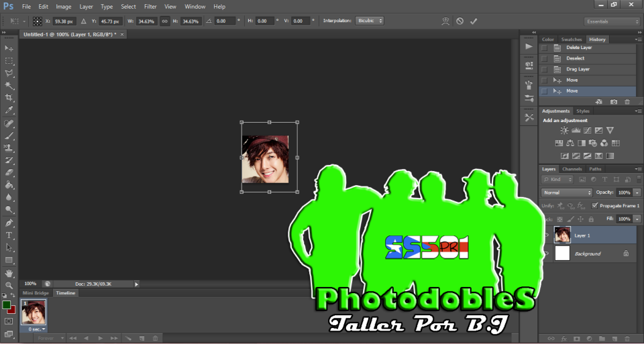Select the Magic Wand tool
This screenshot has width=644, height=344.
(x=9, y=85)
